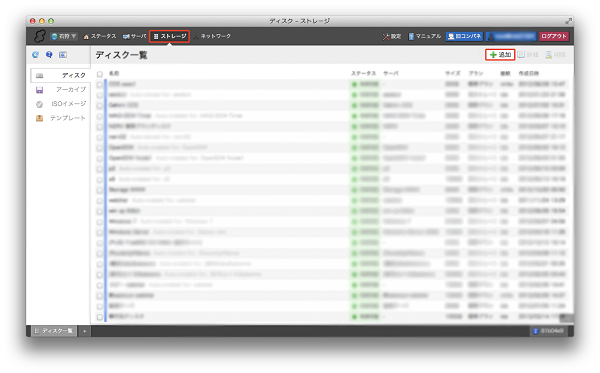Image resolution: width=600 pixels, height=373 pixels.
Task: Click the refresh icon above the sidebar
Action: pyautogui.click(x=36, y=55)
